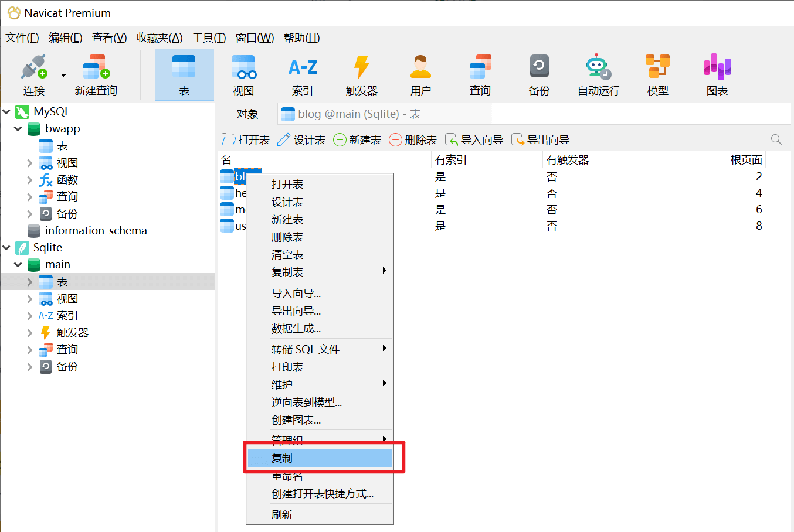
Task: Click the 设计表 button in object toolbar
Action: click(x=301, y=139)
